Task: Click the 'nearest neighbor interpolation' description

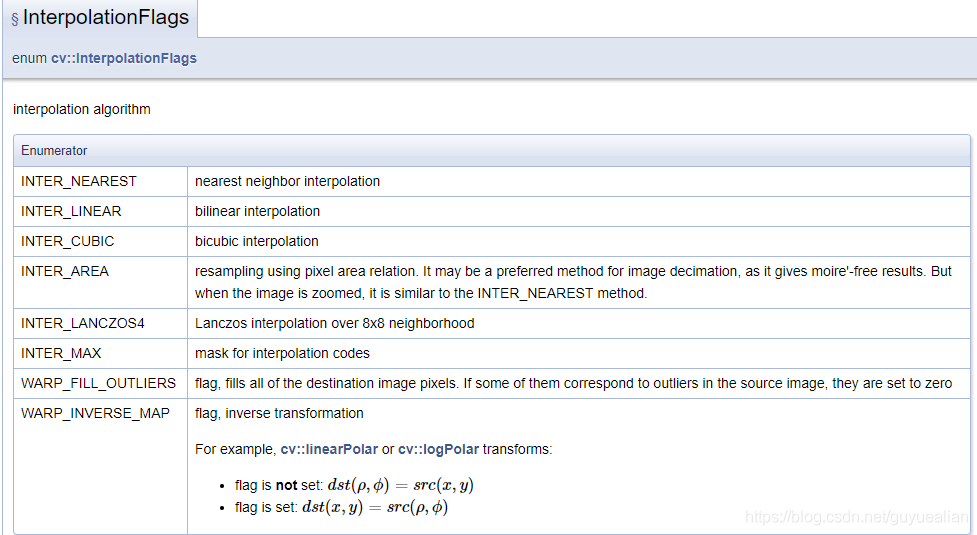Action: (x=287, y=181)
